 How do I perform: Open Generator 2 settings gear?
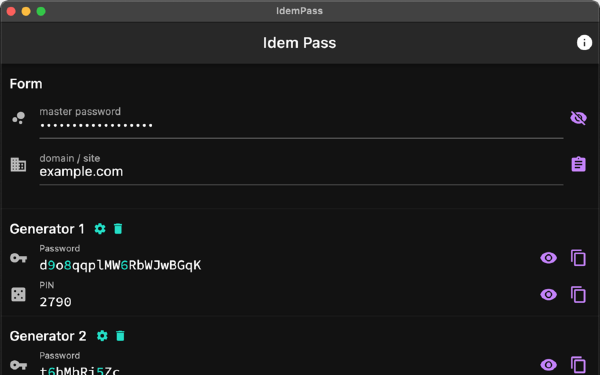pos(102,336)
